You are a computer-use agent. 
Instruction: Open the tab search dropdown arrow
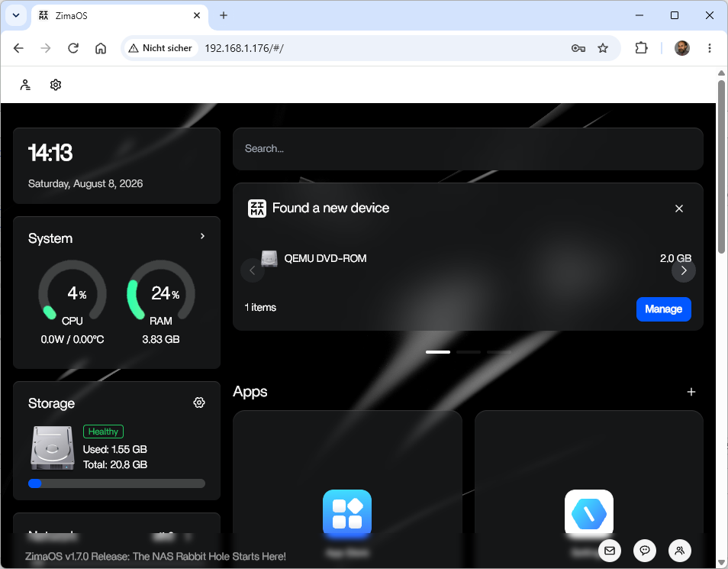click(16, 15)
